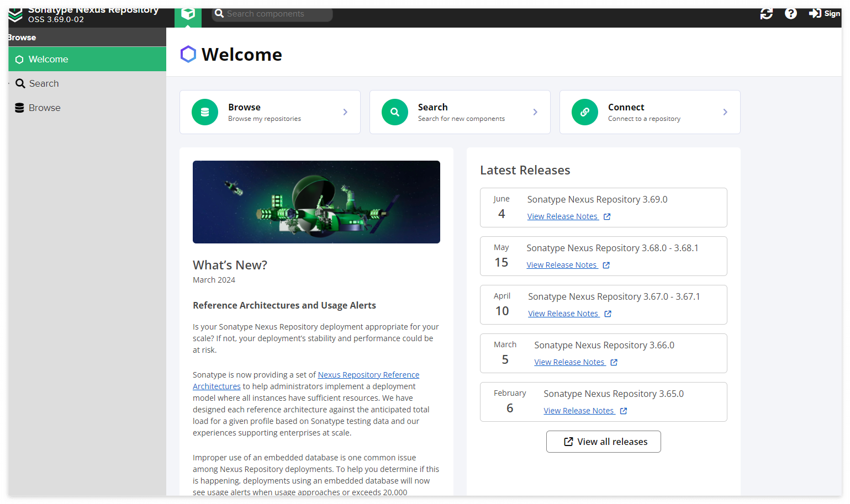850x504 pixels.
Task: Click the Browse database icon in the sidebar
Action: [19, 108]
